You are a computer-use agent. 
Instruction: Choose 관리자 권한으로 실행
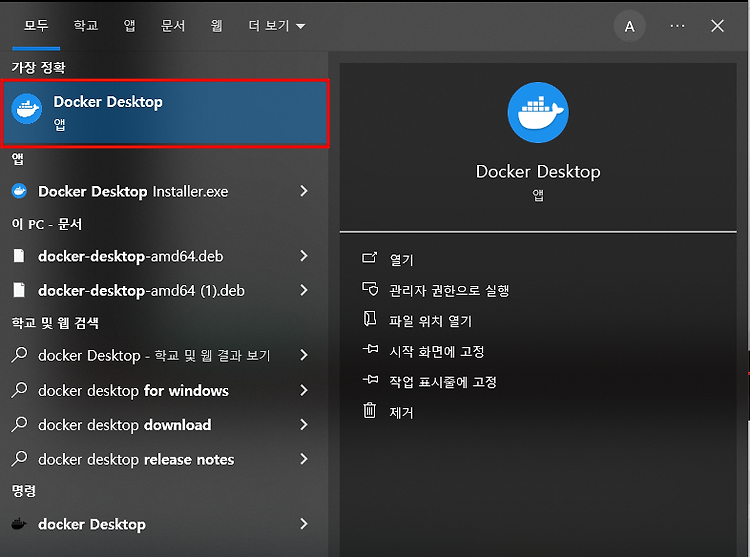(x=449, y=290)
